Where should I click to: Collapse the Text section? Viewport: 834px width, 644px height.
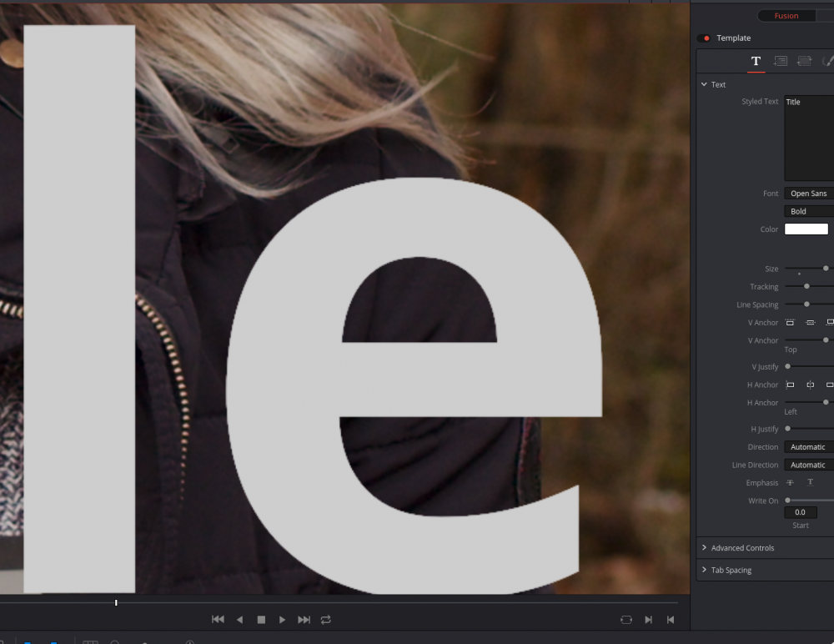pos(705,84)
